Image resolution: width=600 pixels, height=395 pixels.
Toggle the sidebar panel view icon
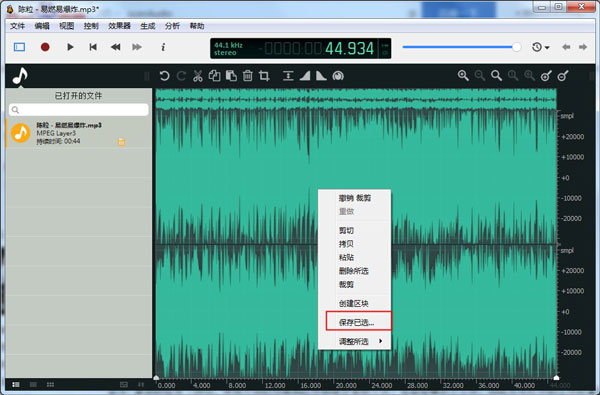tap(19, 47)
